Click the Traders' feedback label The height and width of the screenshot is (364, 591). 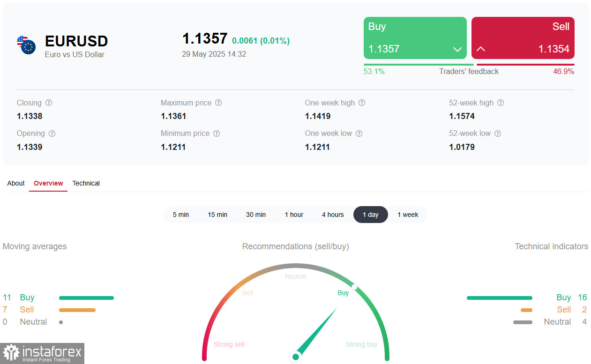(x=469, y=72)
